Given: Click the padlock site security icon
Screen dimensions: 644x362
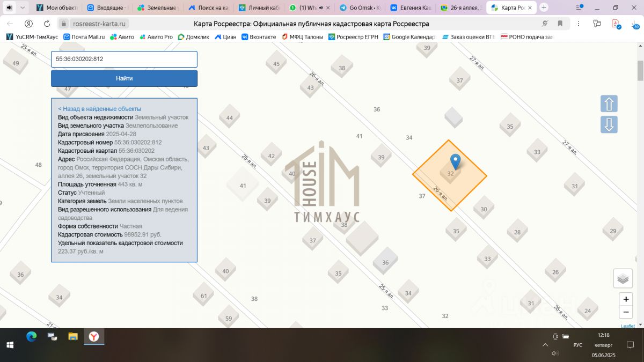Looking at the screenshot, I should [x=64, y=24].
